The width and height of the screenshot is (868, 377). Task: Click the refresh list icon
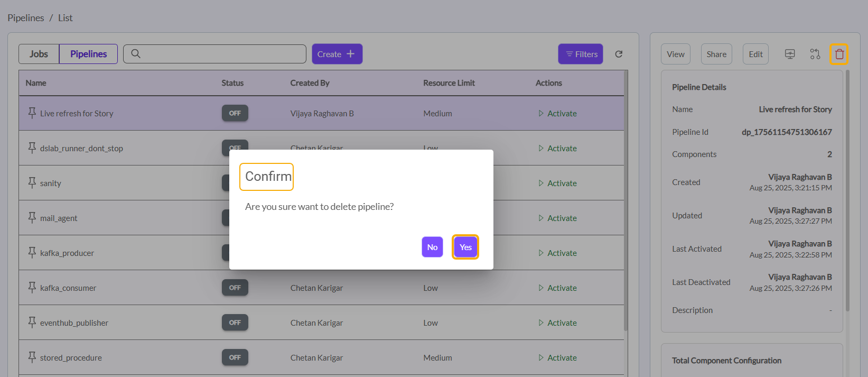tap(619, 54)
